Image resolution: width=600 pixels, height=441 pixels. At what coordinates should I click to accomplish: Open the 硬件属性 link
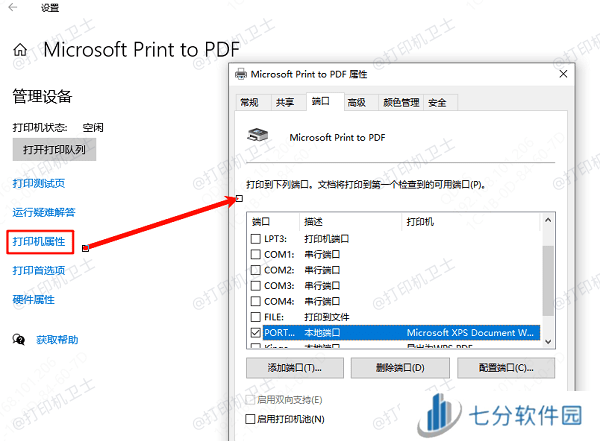[x=34, y=300]
